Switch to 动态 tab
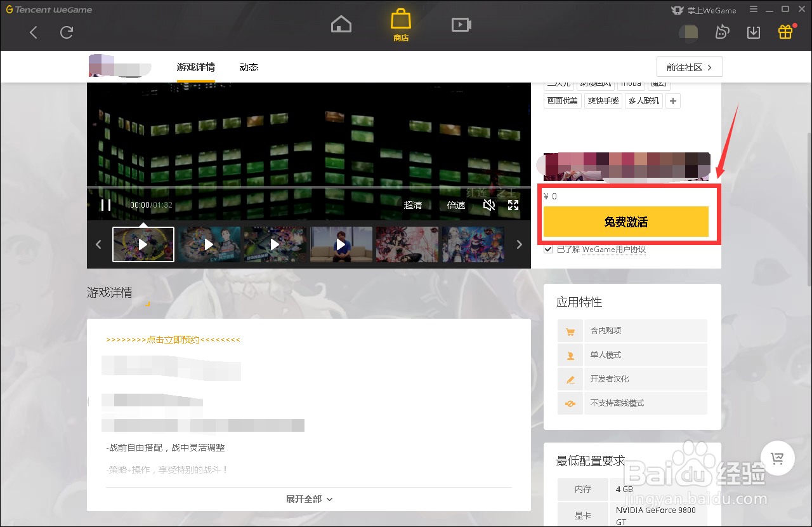This screenshot has height=527, width=812. click(x=249, y=67)
